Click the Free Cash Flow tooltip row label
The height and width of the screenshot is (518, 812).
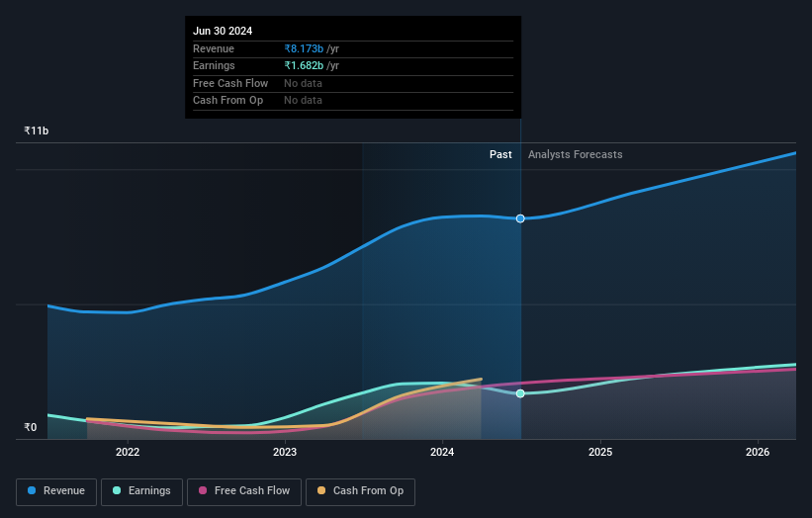230,83
